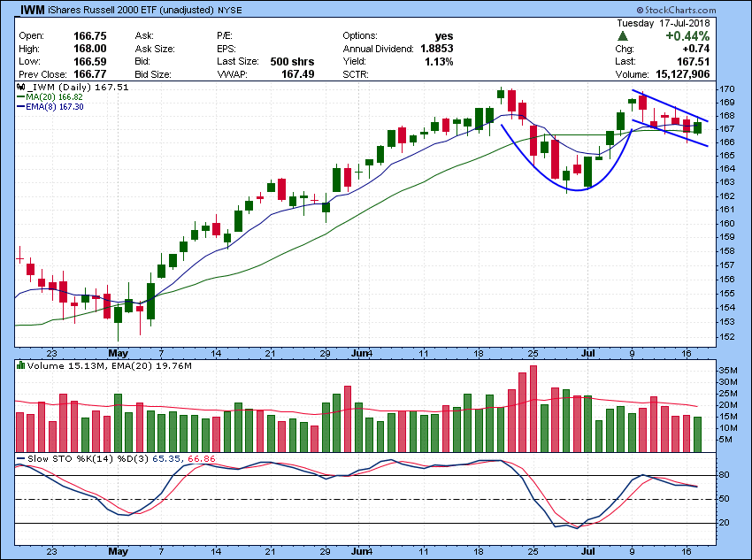Click the NYSE exchange label

pos(230,10)
